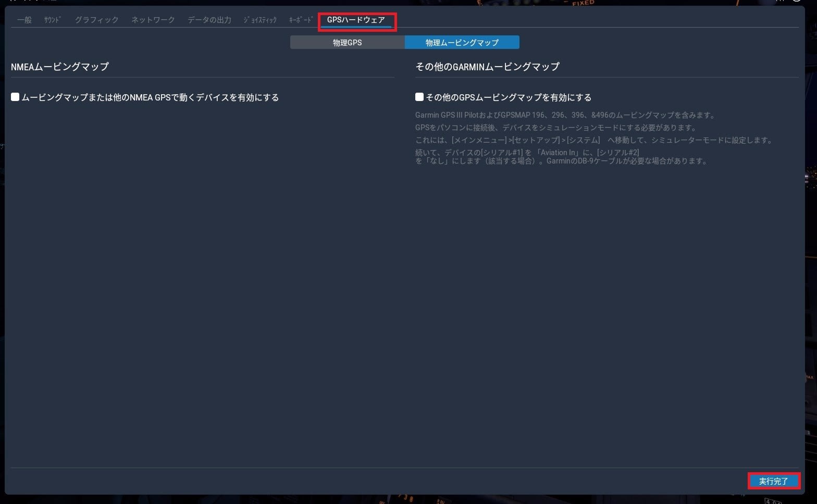Open the グラフィック settings tab

click(96, 20)
